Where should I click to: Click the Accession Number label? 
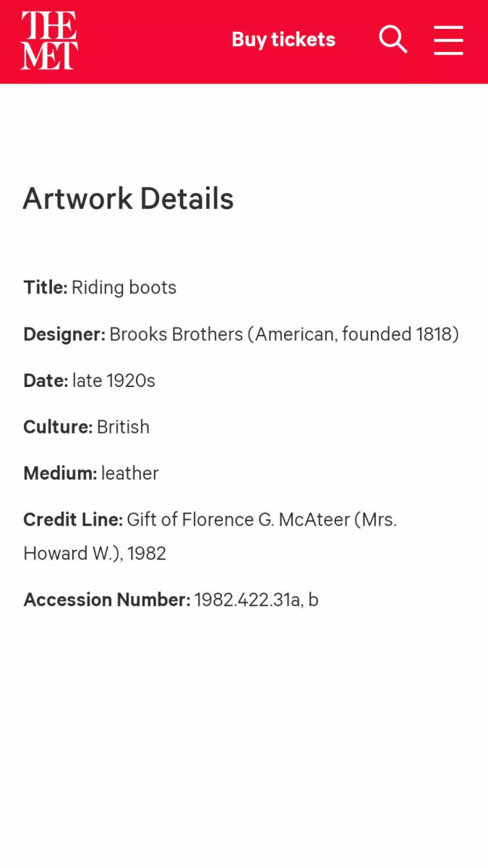[107, 600]
